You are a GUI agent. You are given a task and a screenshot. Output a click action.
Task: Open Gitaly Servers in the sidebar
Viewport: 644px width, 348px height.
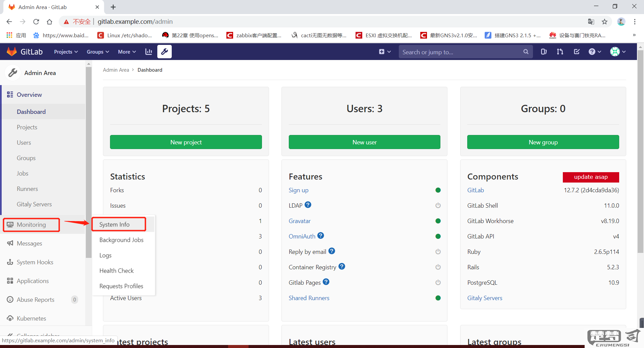(x=34, y=204)
